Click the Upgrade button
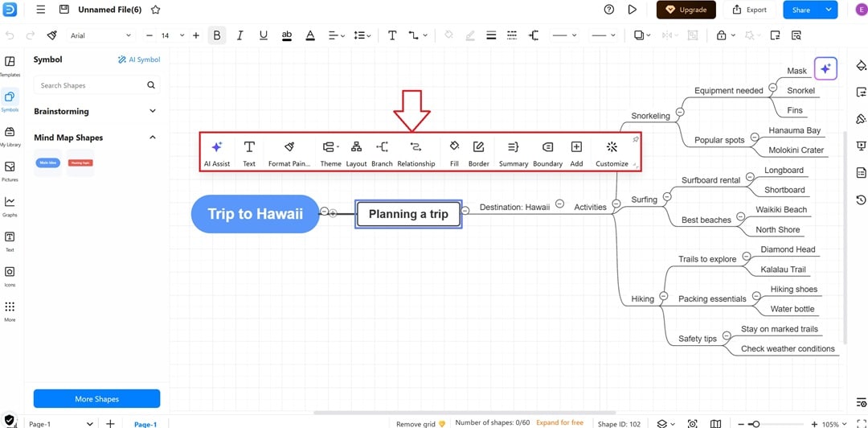 (686, 10)
